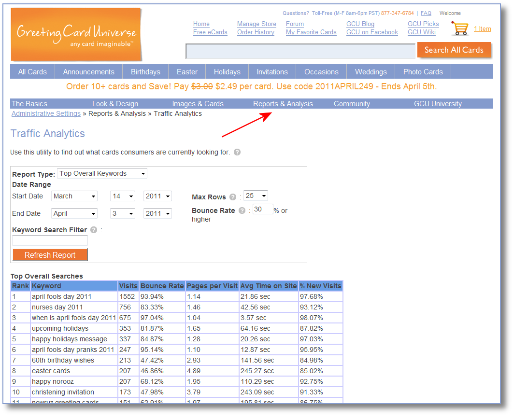The image size is (513, 420).
Task: Click keyword 'upcoming holidays'
Action: click(x=60, y=328)
